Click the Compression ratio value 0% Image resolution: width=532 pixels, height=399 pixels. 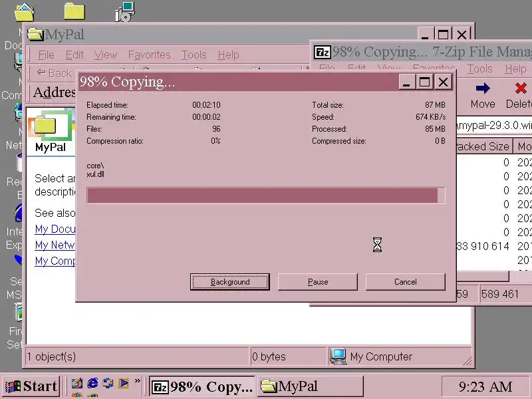(x=215, y=141)
